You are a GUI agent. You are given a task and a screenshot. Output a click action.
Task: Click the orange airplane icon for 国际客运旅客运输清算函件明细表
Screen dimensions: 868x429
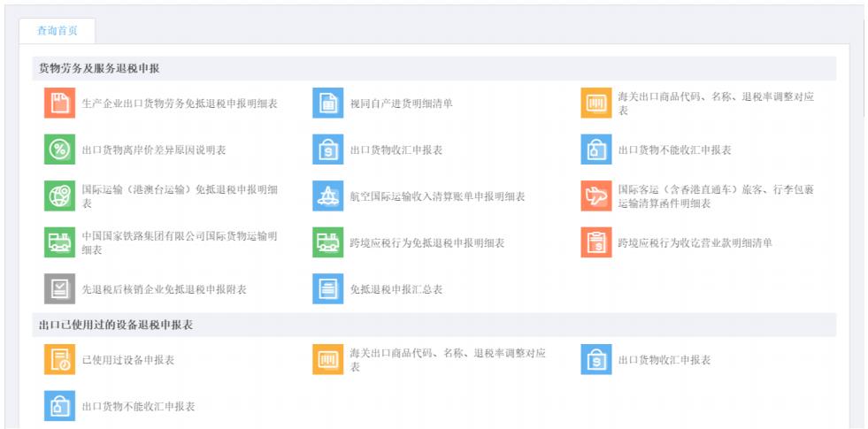(x=595, y=195)
